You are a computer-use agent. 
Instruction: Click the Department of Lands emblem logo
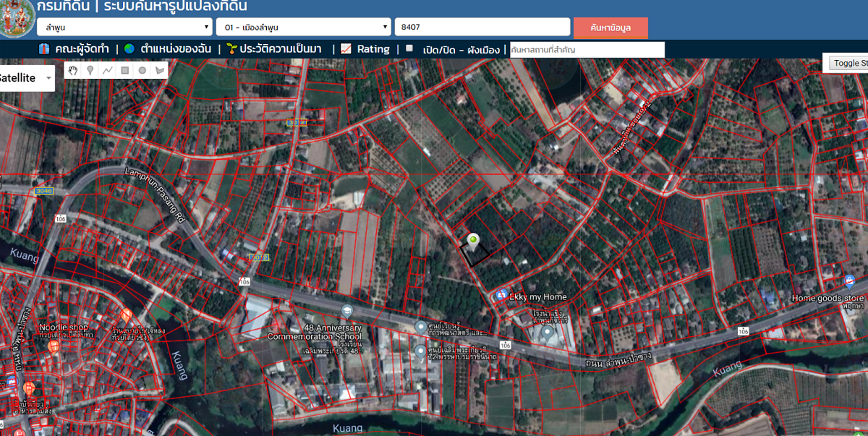[17, 17]
